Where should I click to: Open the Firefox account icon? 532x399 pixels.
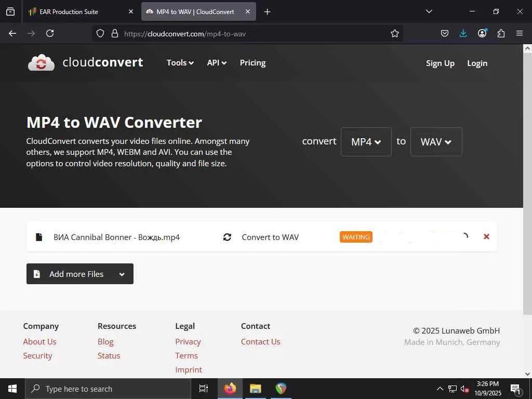pyautogui.click(x=482, y=33)
